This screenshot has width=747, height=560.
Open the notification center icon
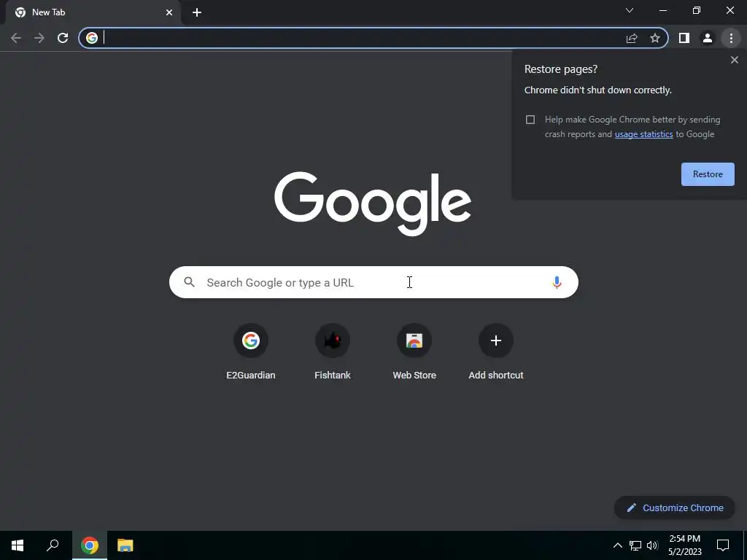coord(723,545)
